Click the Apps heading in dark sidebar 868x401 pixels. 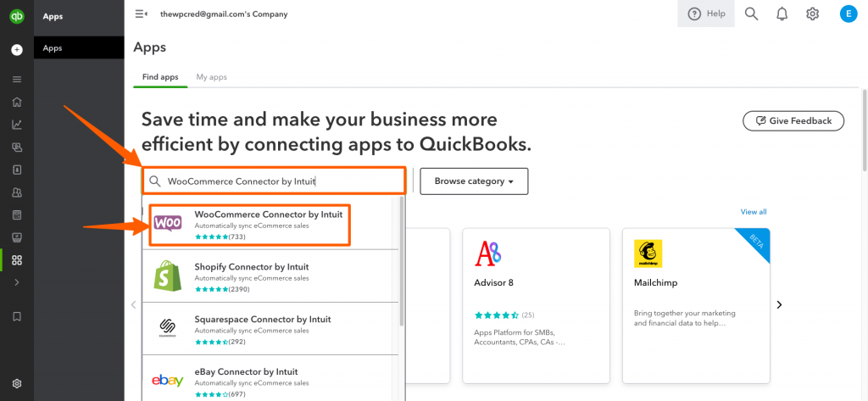click(53, 17)
